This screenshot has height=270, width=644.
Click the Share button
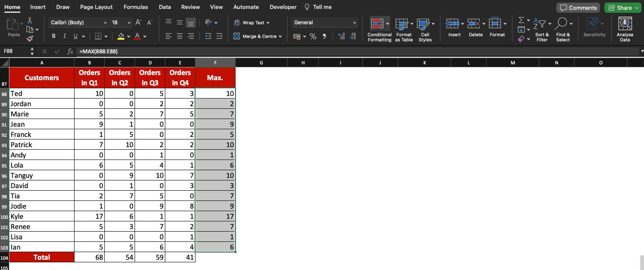tap(622, 8)
